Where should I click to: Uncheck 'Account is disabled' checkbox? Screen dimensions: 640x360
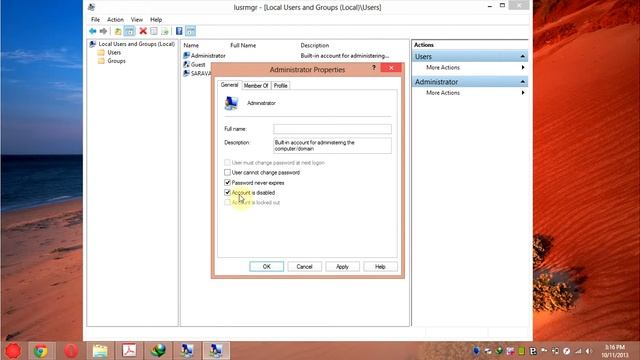(x=227, y=192)
